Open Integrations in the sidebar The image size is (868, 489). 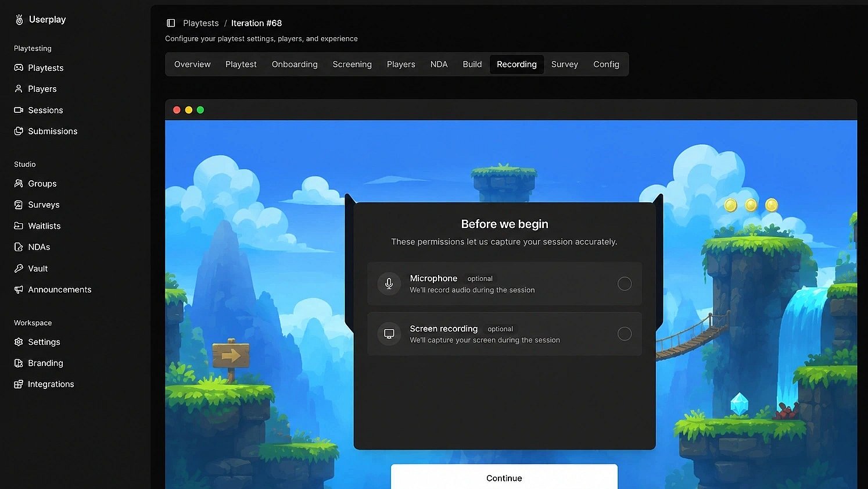51,384
